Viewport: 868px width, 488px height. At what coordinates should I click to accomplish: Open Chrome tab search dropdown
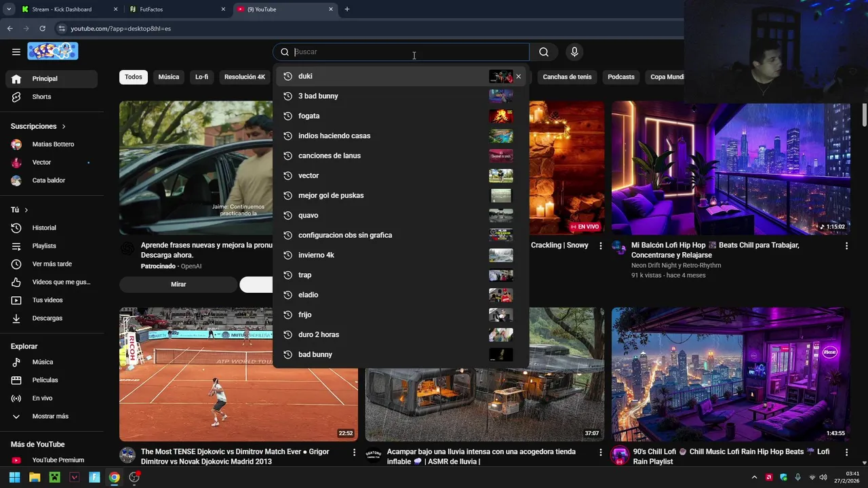(9, 9)
